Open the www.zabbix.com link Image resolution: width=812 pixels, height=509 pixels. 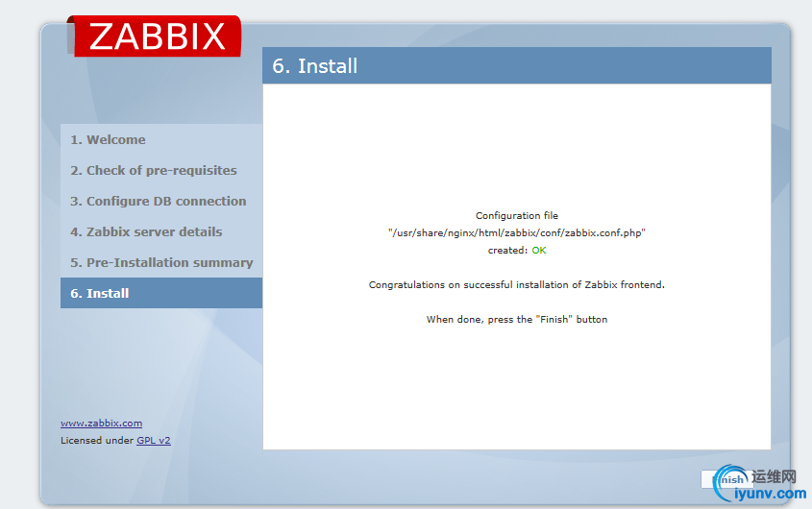[x=102, y=423]
